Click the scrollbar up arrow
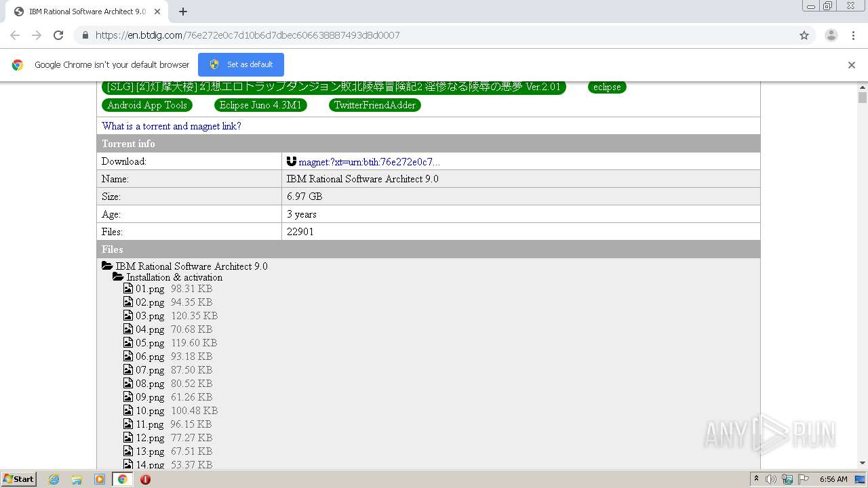 point(863,87)
